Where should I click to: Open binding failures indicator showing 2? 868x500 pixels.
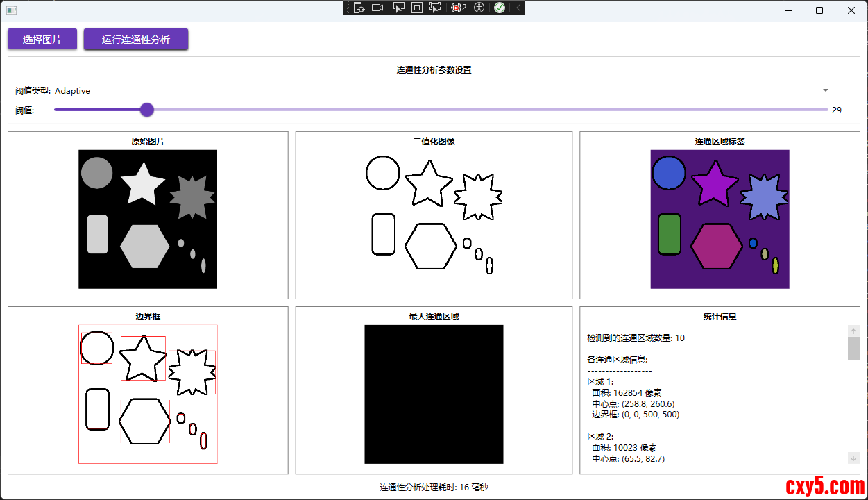click(x=459, y=8)
